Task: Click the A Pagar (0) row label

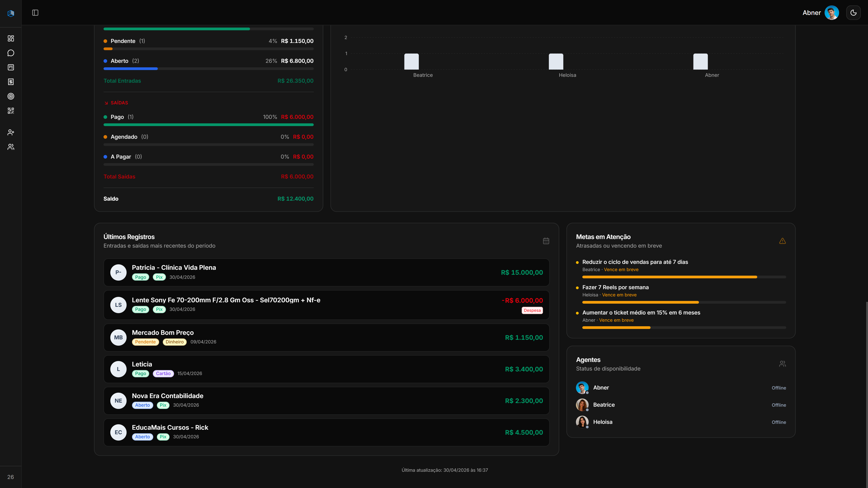Action: tap(126, 157)
